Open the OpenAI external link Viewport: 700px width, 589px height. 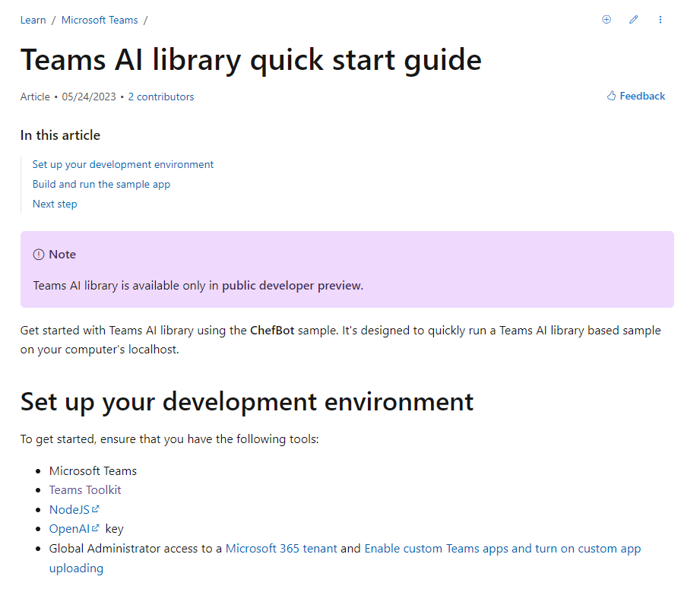click(74, 529)
